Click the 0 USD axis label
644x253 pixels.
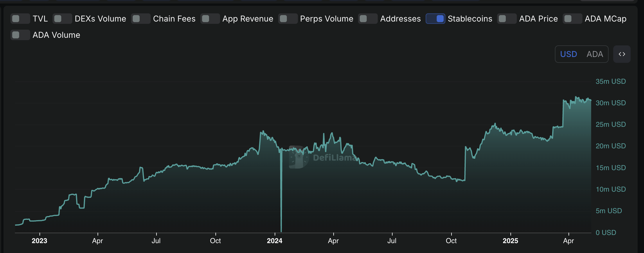tap(606, 233)
